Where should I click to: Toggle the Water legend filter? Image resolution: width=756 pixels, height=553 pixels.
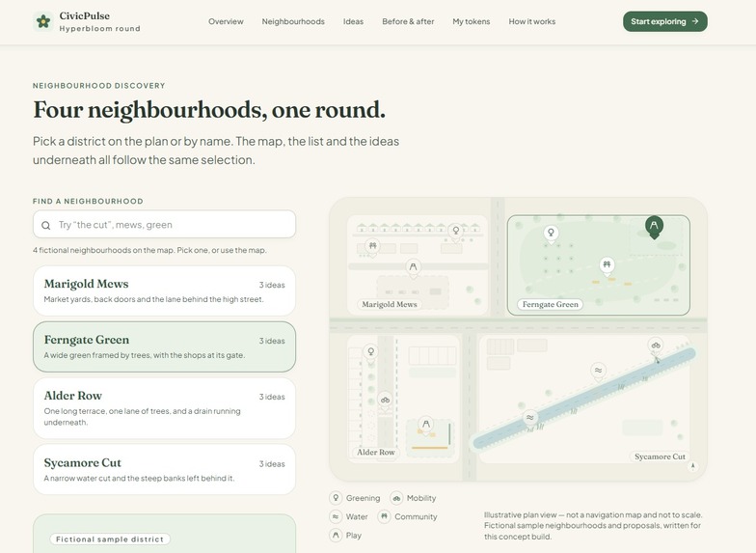349,517
